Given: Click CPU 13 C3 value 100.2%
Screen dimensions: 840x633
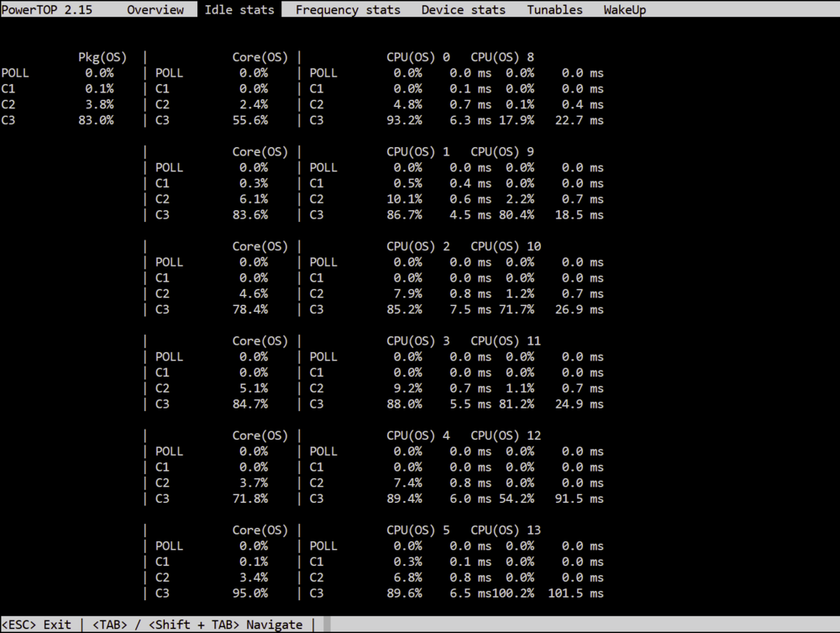Looking at the screenshot, I should coord(513,593).
